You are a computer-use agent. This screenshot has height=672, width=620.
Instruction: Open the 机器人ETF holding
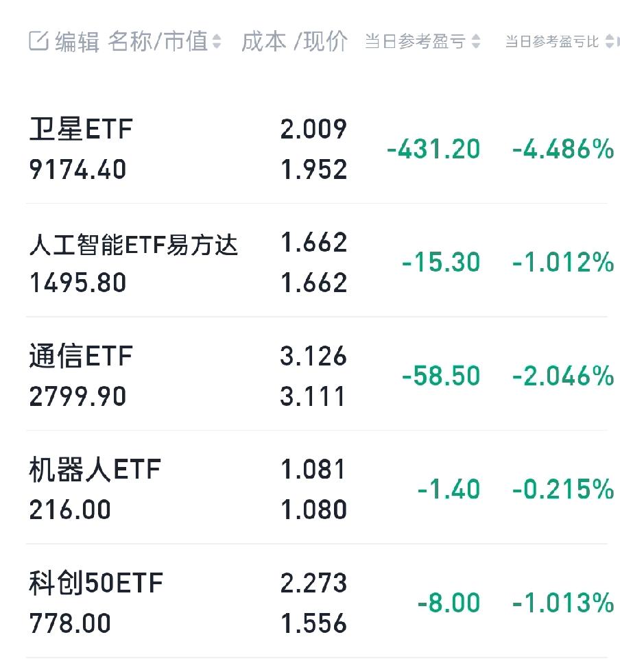pos(95,470)
